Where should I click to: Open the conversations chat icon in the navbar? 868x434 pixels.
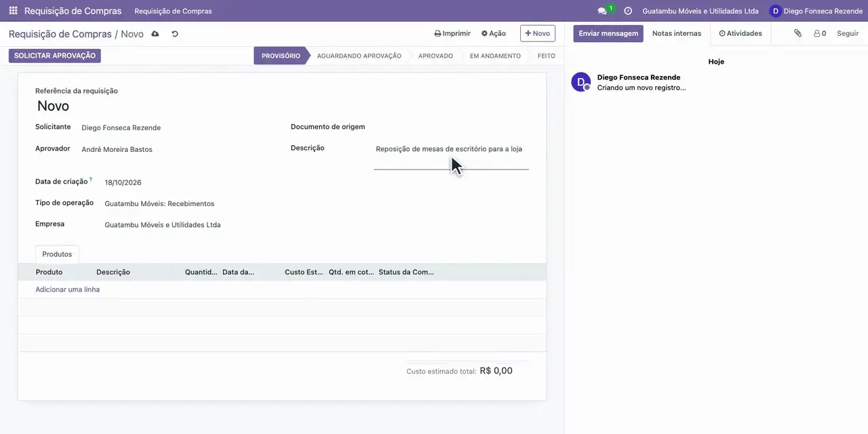coord(601,11)
